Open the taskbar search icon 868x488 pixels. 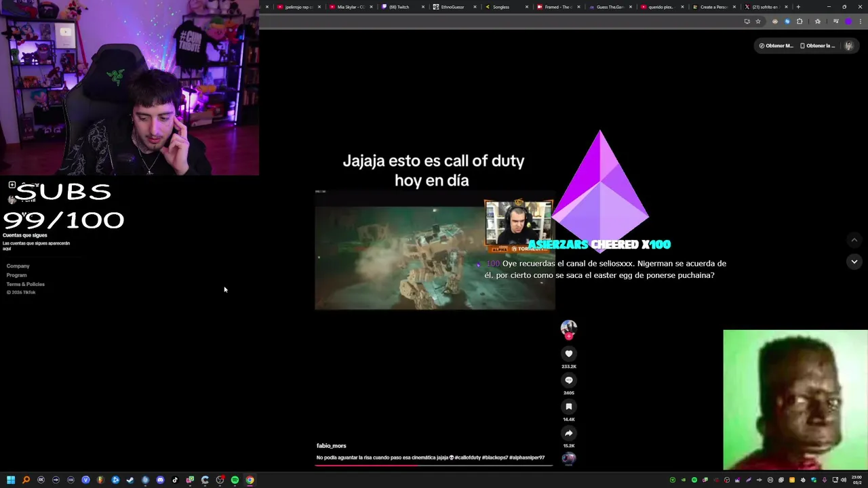pos(26,480)
